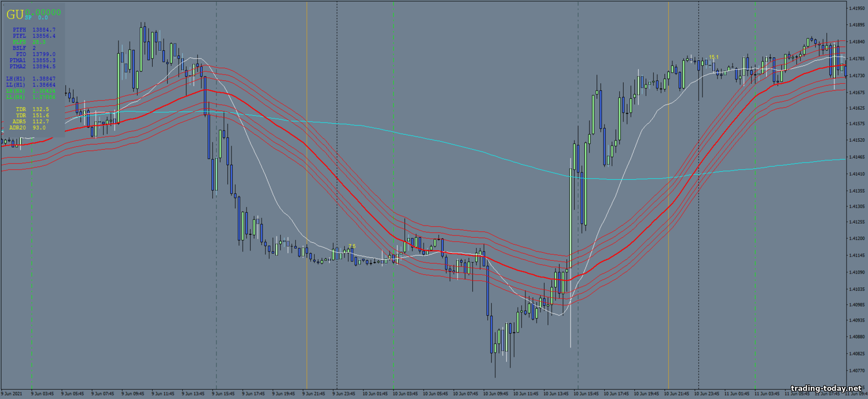Click the ADR20 93.0 readout

(28, 128)
